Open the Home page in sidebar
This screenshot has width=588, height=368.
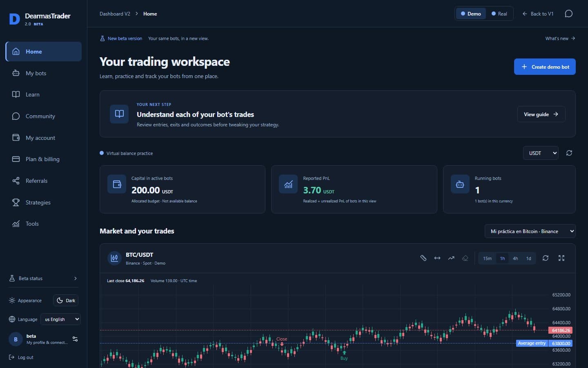44,52
